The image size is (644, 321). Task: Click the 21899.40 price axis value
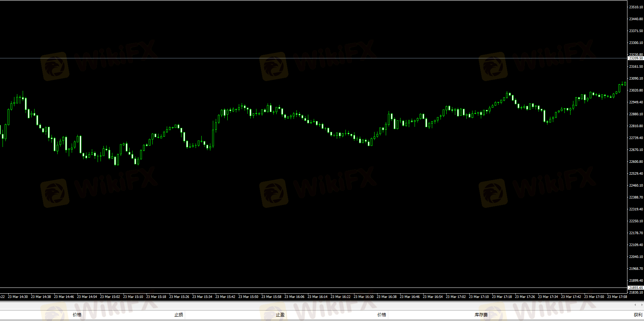tap(636, 281)
